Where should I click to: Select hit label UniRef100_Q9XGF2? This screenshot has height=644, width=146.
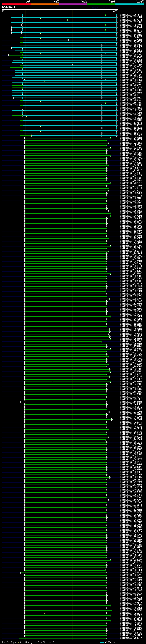pos(131,50)
